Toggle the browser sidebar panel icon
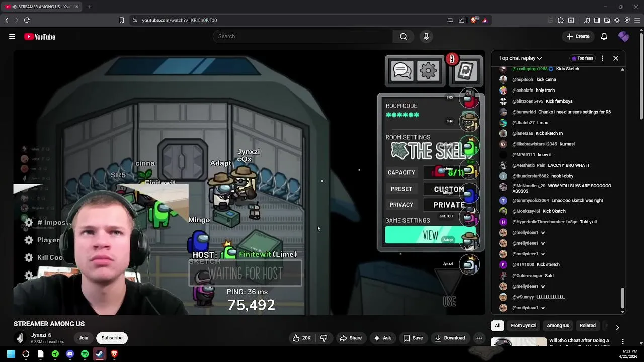Screen dimensions: 644x362 click(x=597, y=20)
